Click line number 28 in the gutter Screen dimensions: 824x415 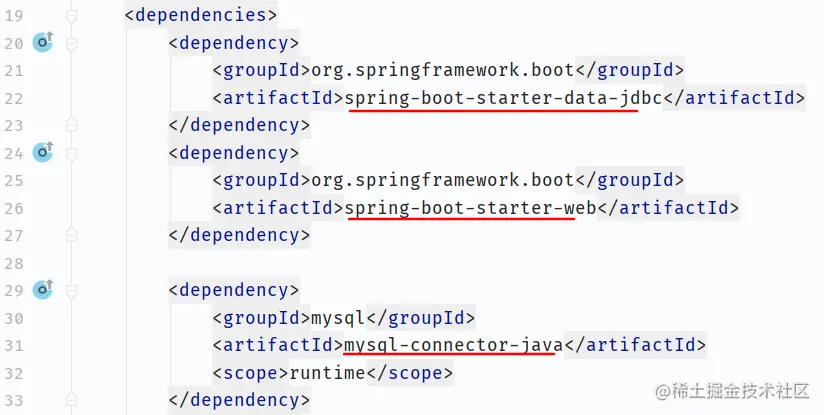(x=13, y=264)
